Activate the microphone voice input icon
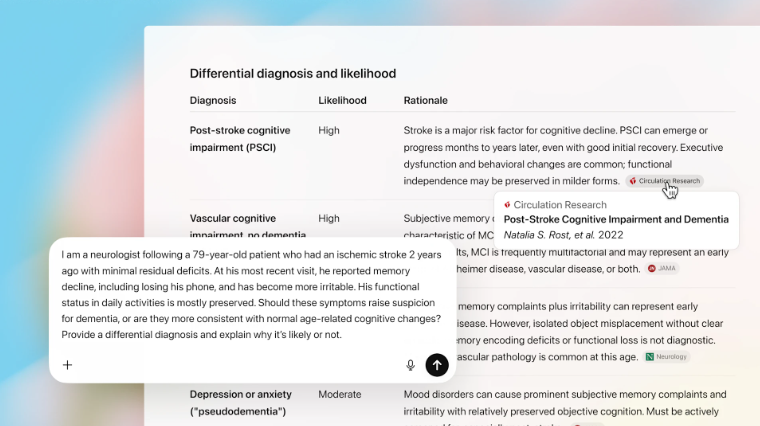The image size is (760, 426). pyautogui.click(x=410, y=365)
